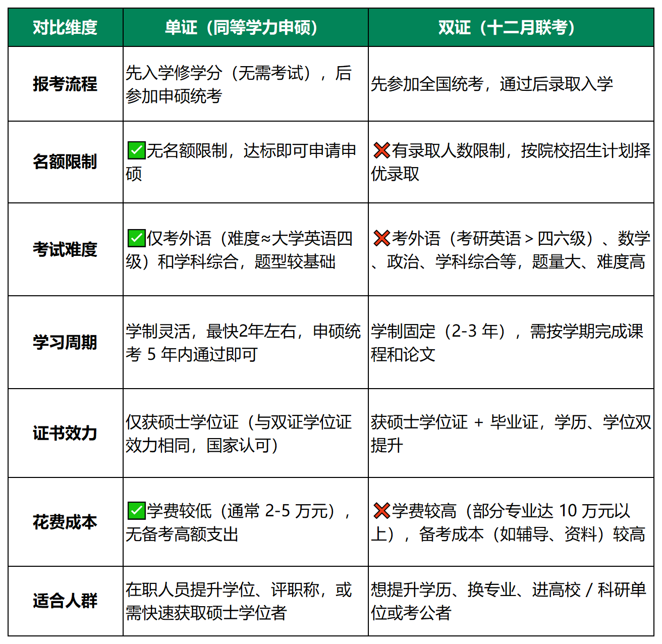Select the cell text 有录取人数限制，按院校招生计划择优录取

tap(511, 162)
